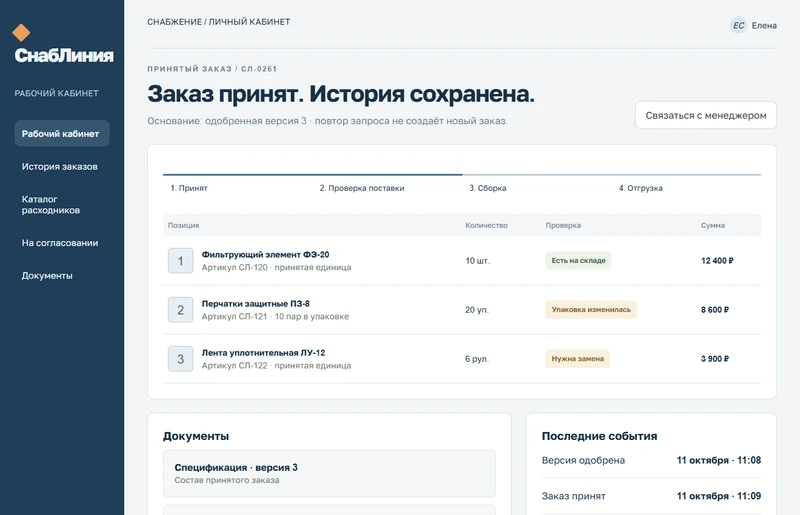
Task: Click the Есть на складе status badge
Action: [578, 260]
